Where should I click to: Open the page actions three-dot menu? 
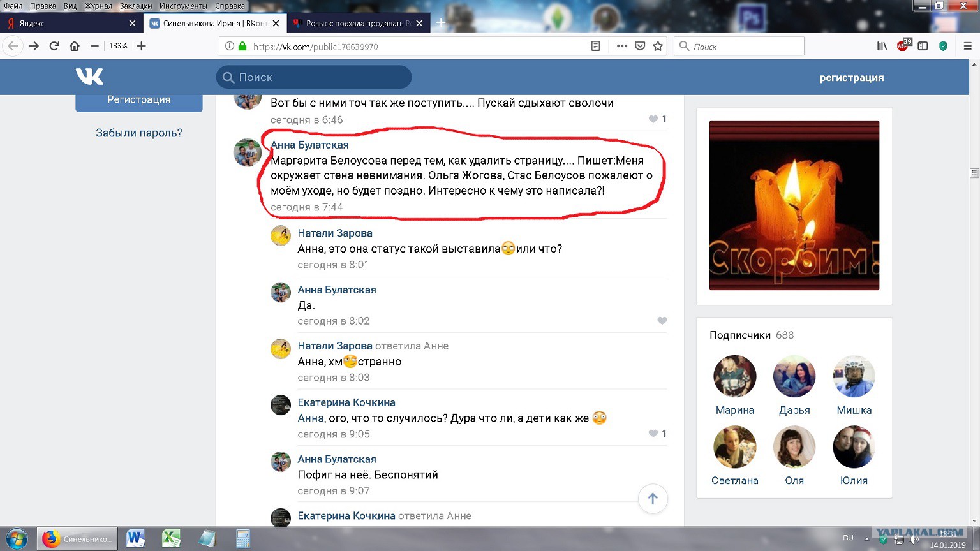pyautogui.click(x=621, y=46)
